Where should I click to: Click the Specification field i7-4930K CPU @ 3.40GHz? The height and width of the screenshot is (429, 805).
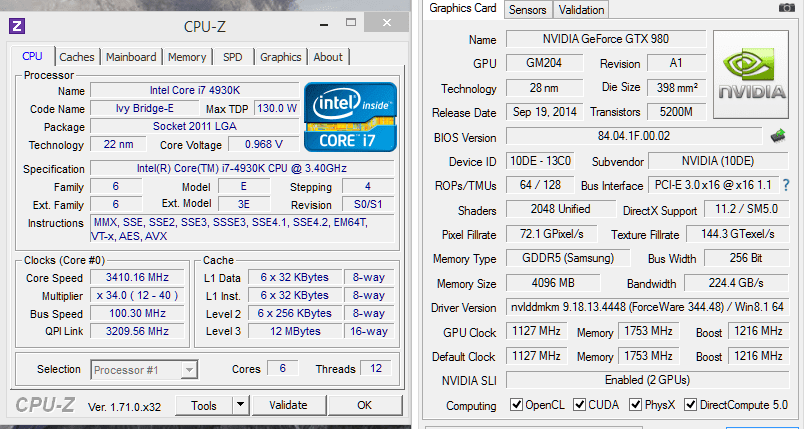pyautogui.click(x=242, y=168)
